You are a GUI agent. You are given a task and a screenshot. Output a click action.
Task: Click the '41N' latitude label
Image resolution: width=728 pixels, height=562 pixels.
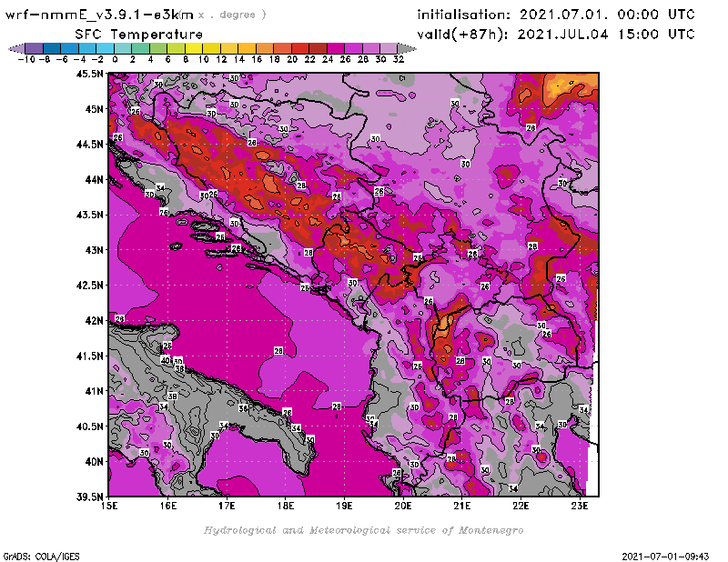(x=94, y=391)
